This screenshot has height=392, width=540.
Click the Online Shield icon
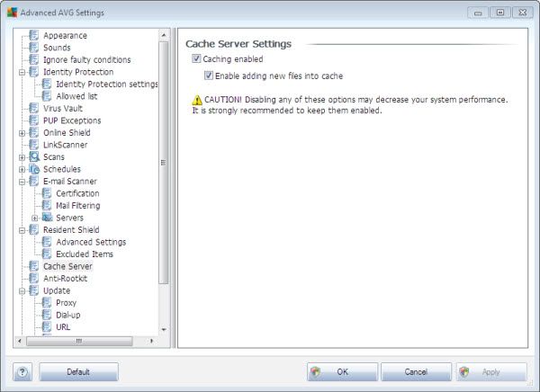coord(34,132)
